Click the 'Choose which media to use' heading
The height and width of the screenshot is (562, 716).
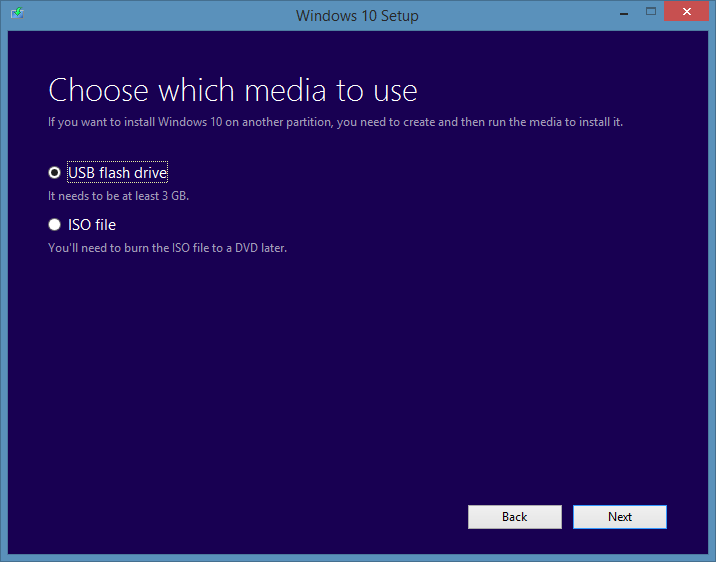[233, 90]
